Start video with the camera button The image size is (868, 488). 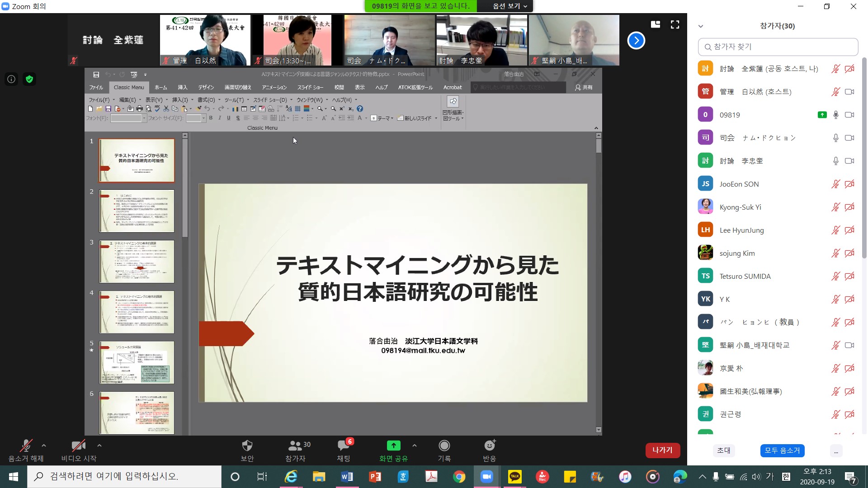79,446
